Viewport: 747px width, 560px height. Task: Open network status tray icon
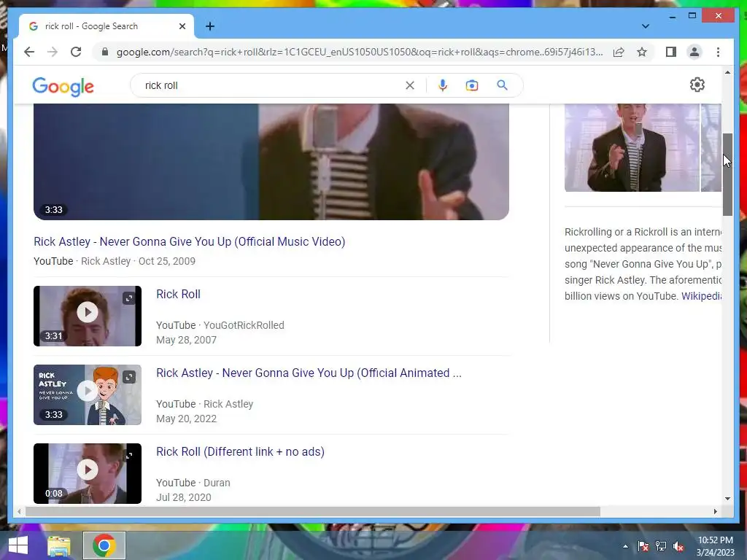661,546
